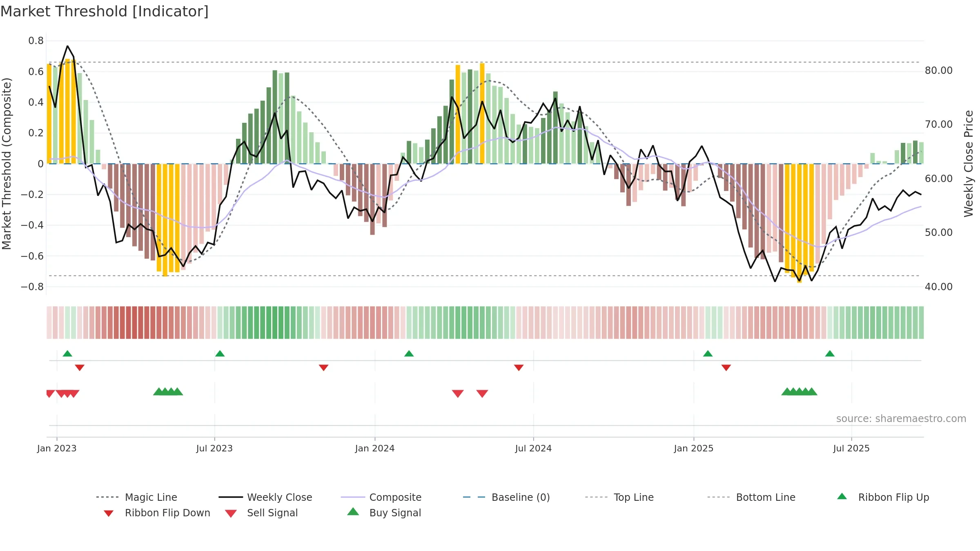Click the Jul 2024 x-axis label
This screenshot has width=980, height=551.
pyautogui.click(x=533, y=448)
